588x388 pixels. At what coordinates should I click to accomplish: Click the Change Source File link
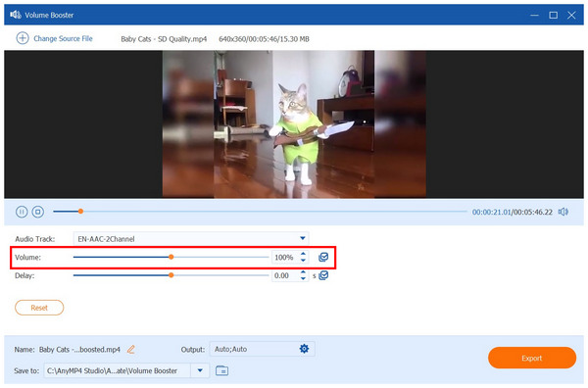[63, 38]
